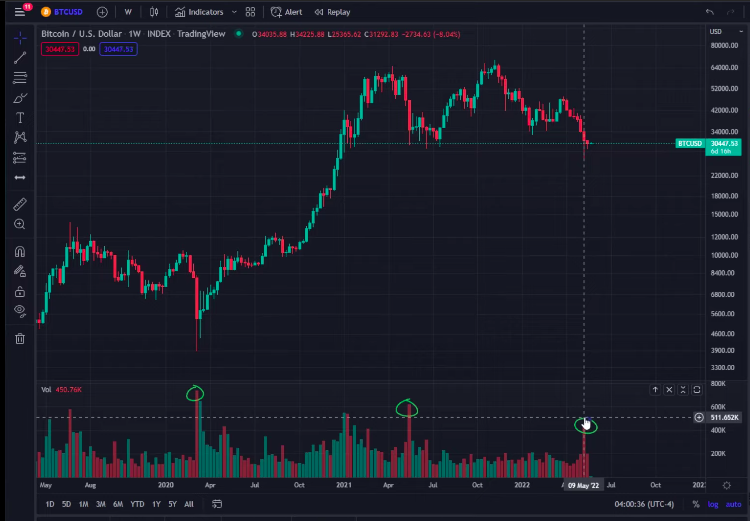
Task: Expand the indicator templates chevron
Action: coord(234,12)
